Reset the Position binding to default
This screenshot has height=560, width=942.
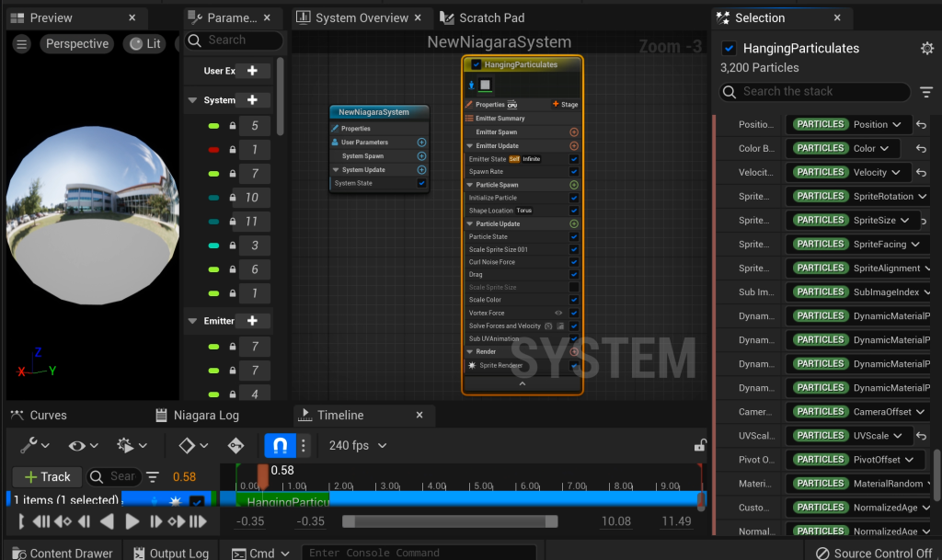click(921, 124)
